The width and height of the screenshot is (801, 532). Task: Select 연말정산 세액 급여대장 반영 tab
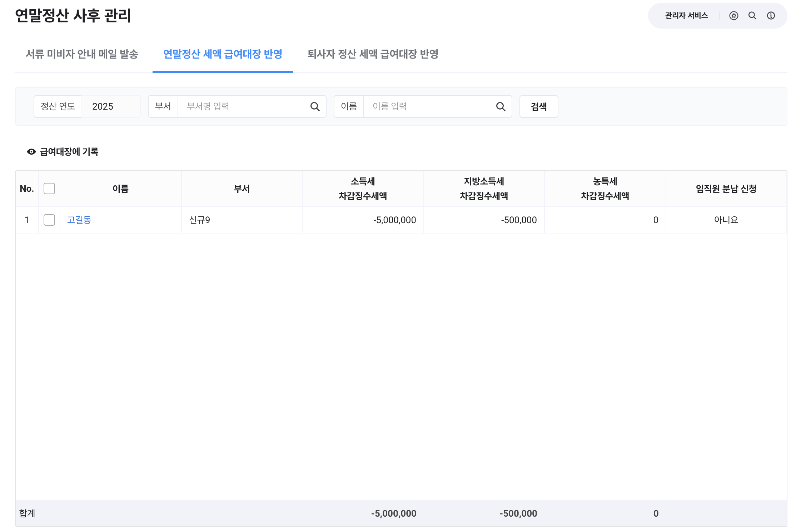pos(223,54)
